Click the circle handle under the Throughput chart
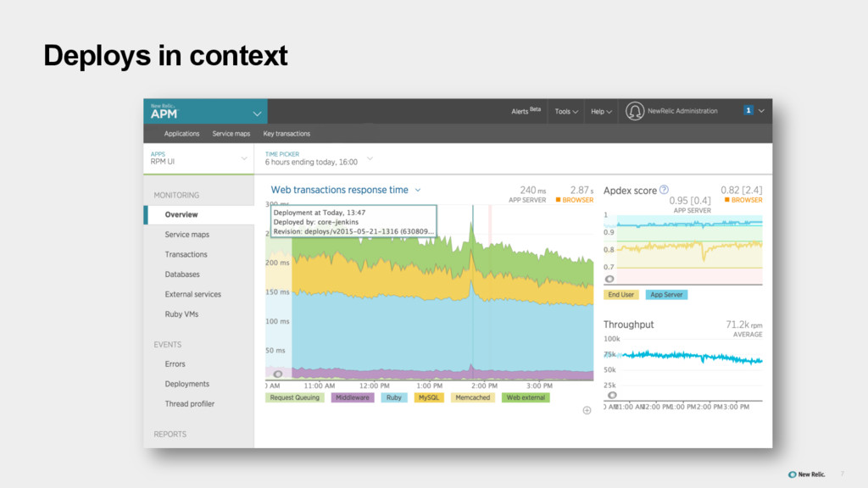Viewport: 868px width, 488px height. click(x=612, y=395)
